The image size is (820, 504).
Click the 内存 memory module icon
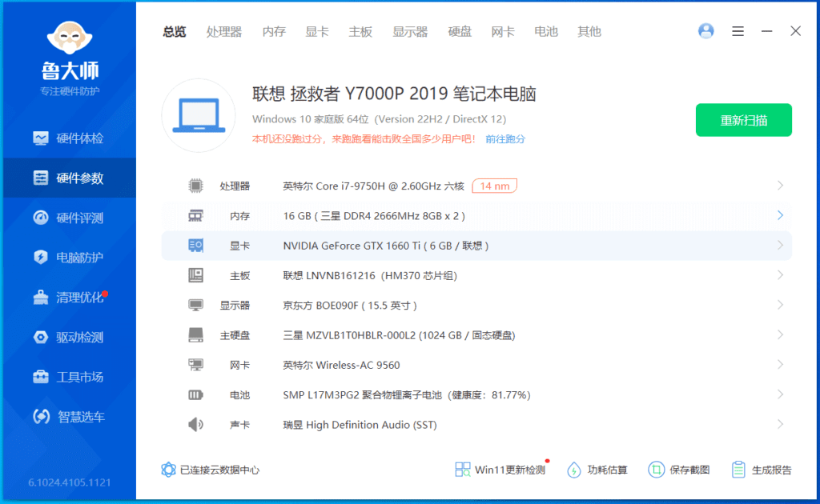point(195,216)
